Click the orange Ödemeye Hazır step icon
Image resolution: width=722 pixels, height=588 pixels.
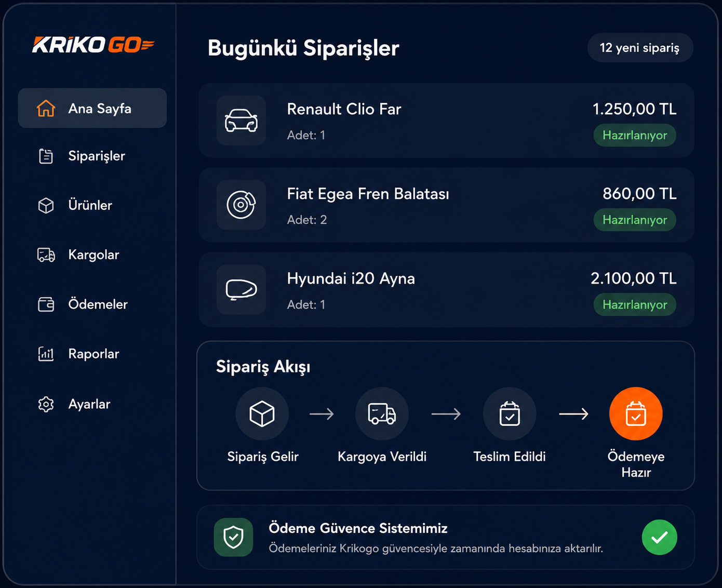point(636,413)
